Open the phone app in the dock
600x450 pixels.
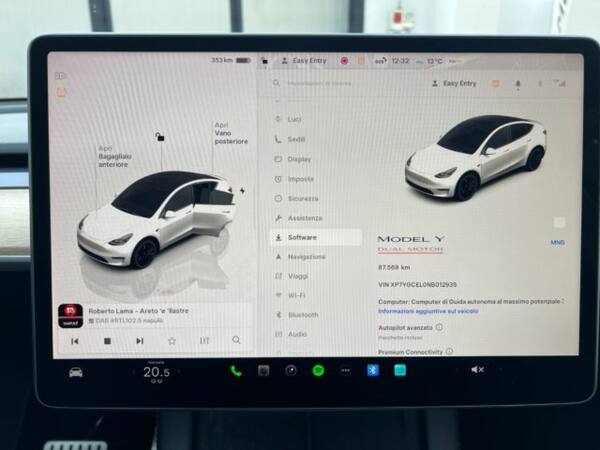[235, 370]
